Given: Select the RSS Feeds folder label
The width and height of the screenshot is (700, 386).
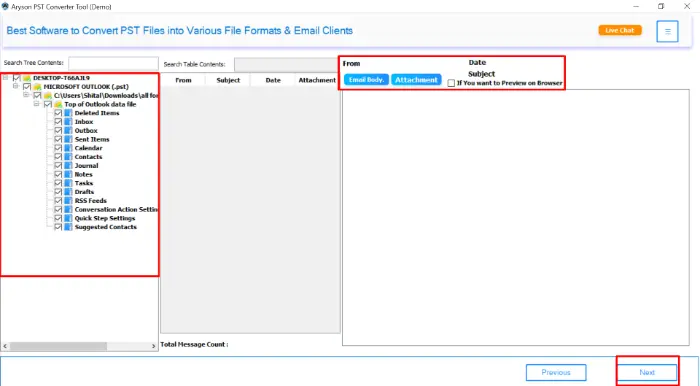Looking at the screenshot, I should (x=91, y=201).
